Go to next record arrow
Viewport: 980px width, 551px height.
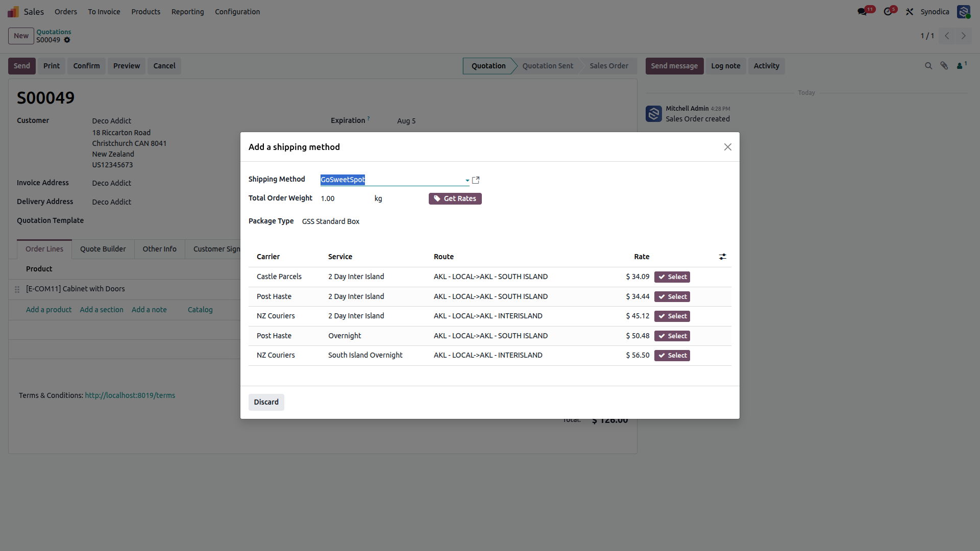(964, 36)
